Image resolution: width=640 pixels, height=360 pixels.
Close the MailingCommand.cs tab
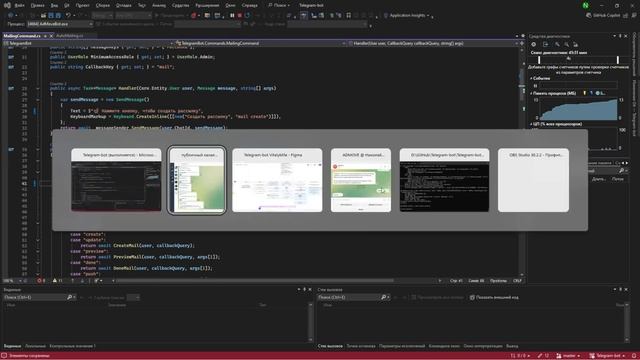(51, 36)
